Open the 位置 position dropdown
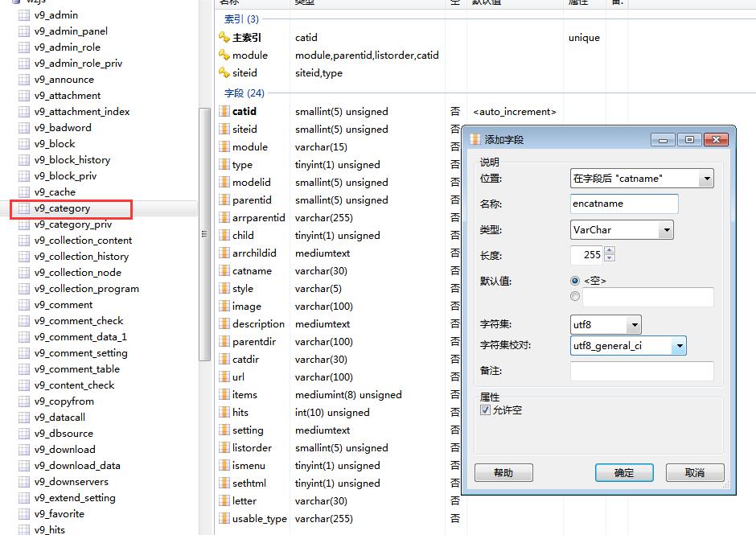Screen dimensions: 756x535 pyautogui.click(x=706, y=179)
